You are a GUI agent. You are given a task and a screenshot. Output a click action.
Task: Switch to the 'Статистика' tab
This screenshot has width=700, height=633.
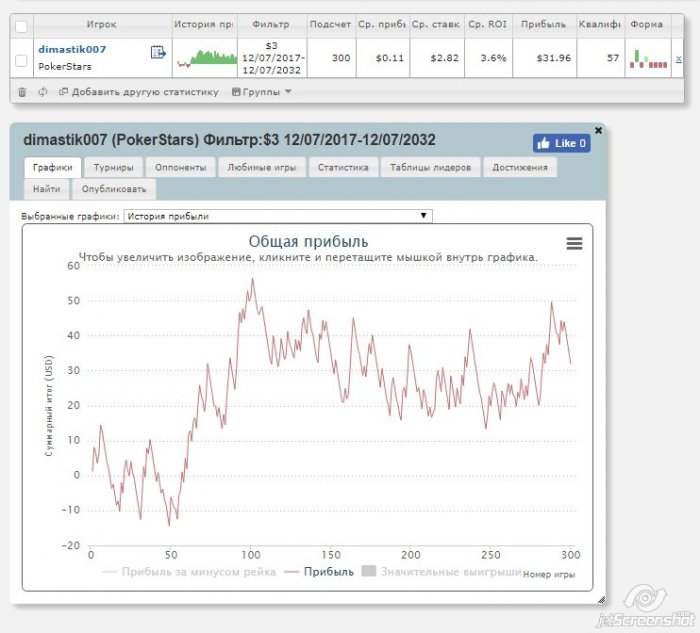coord(343,167)
